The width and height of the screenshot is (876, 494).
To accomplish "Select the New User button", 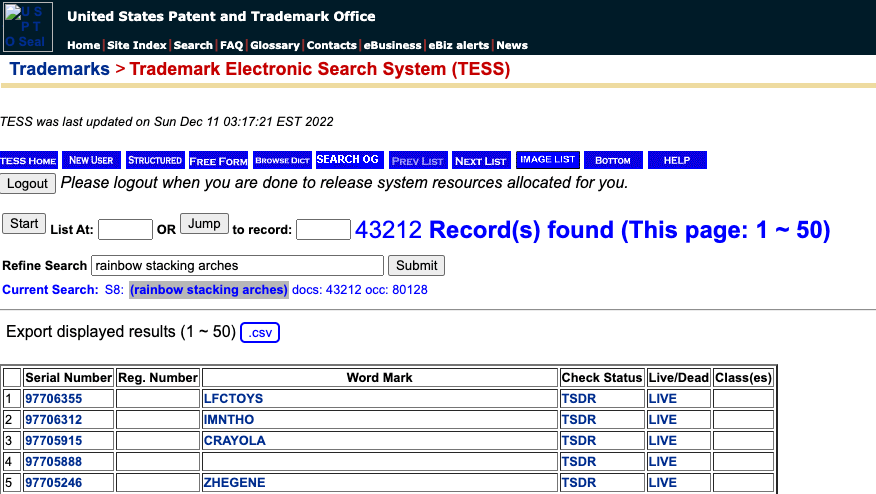I will [91, 160].
